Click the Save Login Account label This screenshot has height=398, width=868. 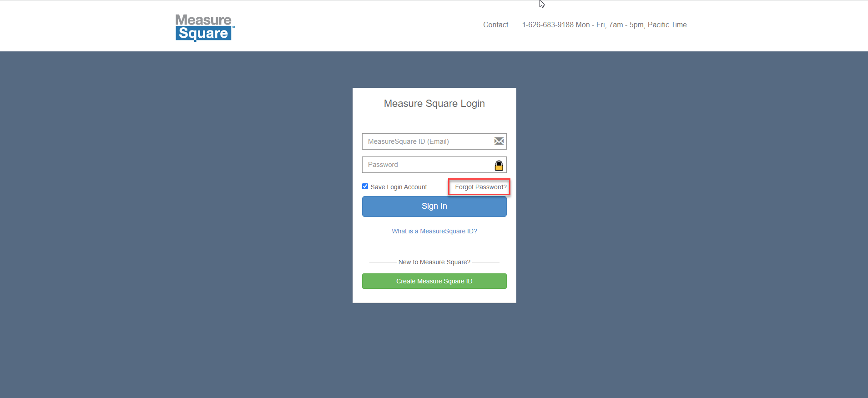click(399, 187)
